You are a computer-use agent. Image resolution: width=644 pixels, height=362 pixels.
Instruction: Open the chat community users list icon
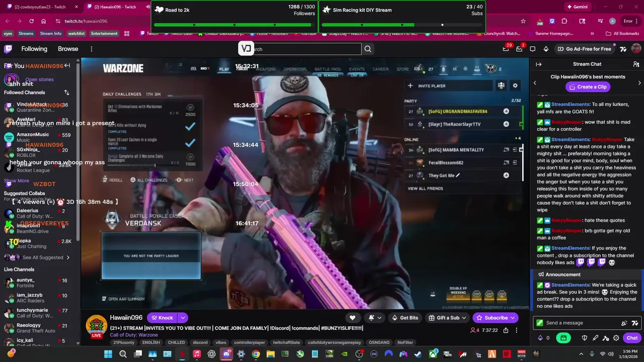(x=636, y=64)
